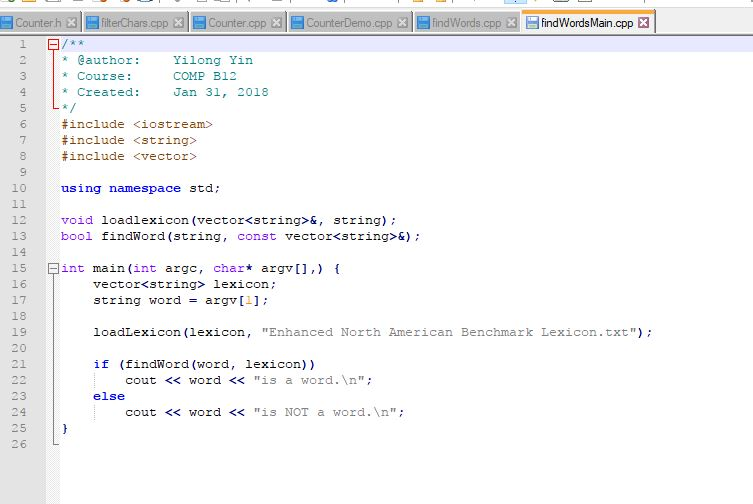The height and width of the screenshot is (504, 753).
Task: Collapse the main function fold marker
Action: (52, 269)
